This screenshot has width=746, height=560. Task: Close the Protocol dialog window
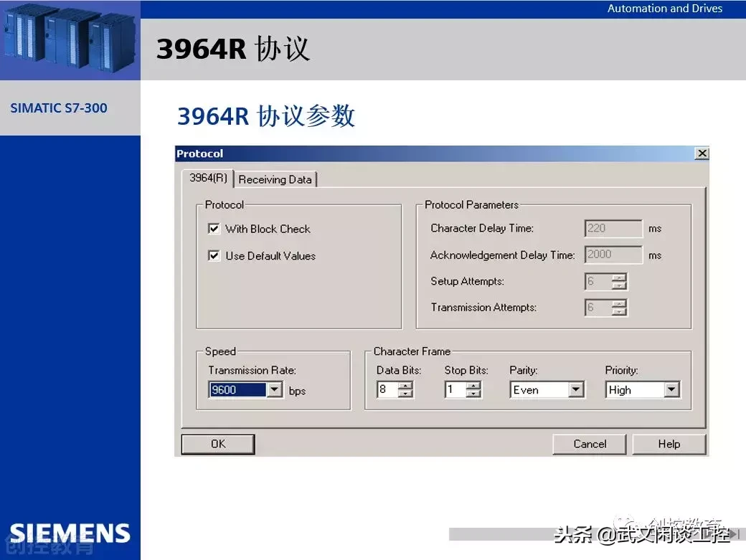(702, 153)
